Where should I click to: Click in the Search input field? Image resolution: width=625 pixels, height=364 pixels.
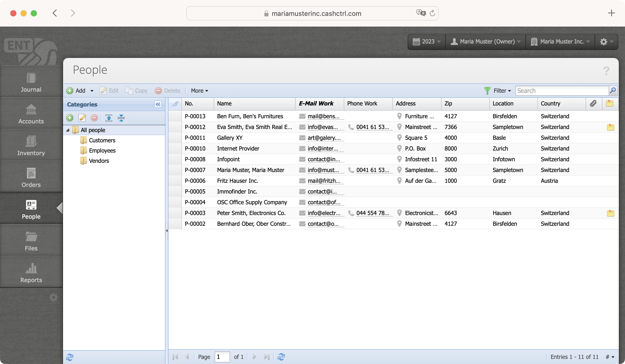coord(561,91)
